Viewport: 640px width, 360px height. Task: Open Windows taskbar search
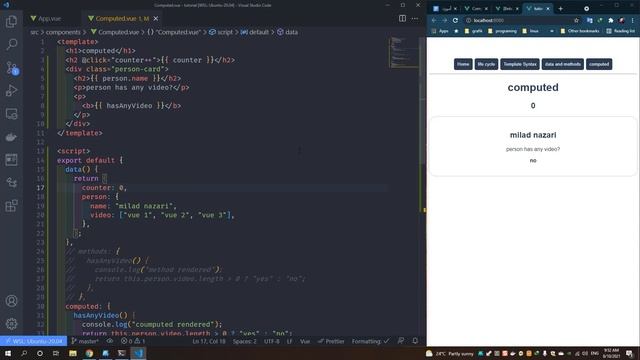click(x=24, y=353)
